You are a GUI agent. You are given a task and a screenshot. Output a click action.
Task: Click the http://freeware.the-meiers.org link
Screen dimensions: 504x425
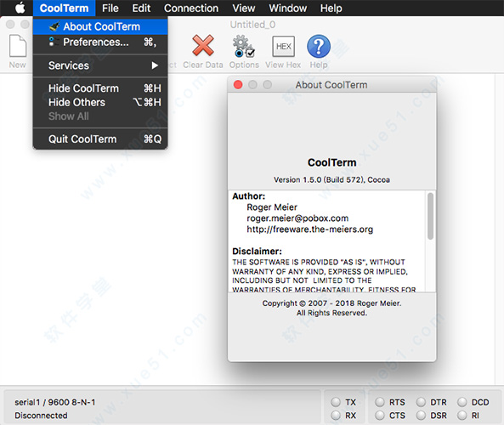[310, 229]
